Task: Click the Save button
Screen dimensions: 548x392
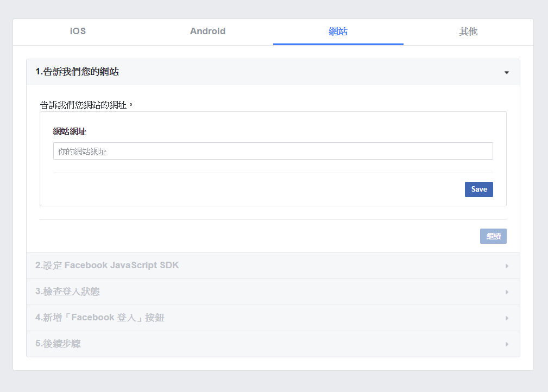Action: pyautogui.click(x=479, y=189)
